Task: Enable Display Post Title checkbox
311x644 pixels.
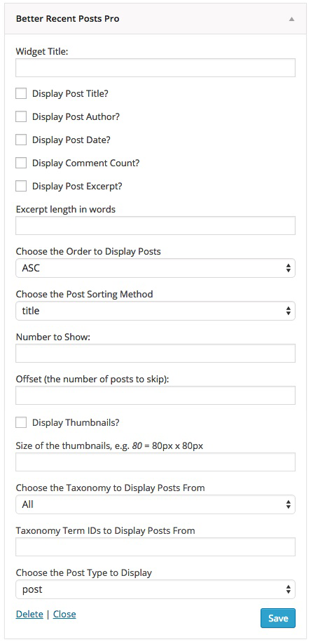Action: click(21, 93)
